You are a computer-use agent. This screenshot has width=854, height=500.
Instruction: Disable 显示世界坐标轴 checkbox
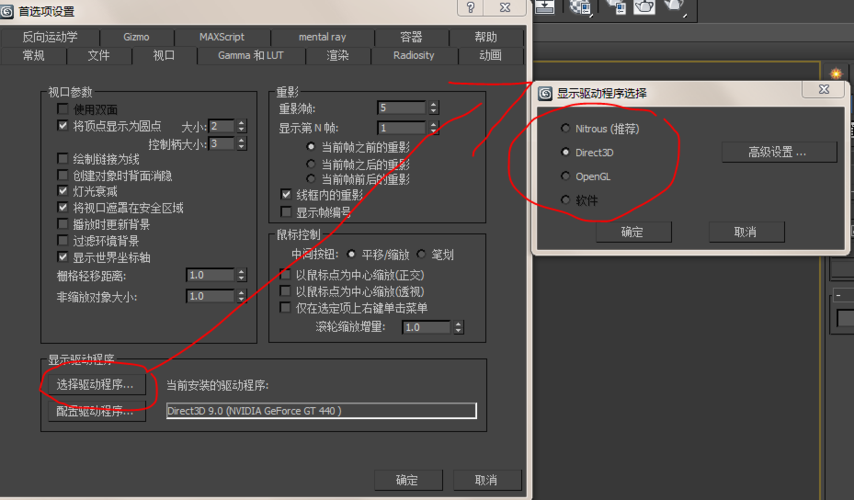63,257
